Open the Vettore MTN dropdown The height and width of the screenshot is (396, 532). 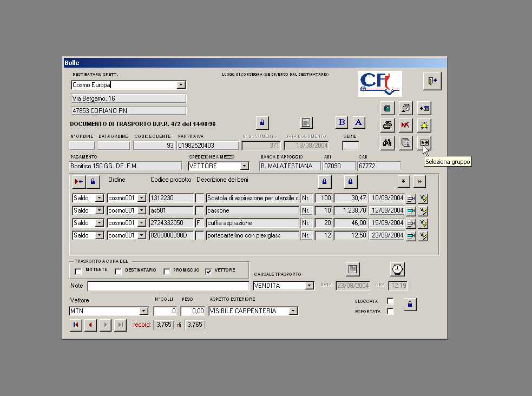point(144,311)
